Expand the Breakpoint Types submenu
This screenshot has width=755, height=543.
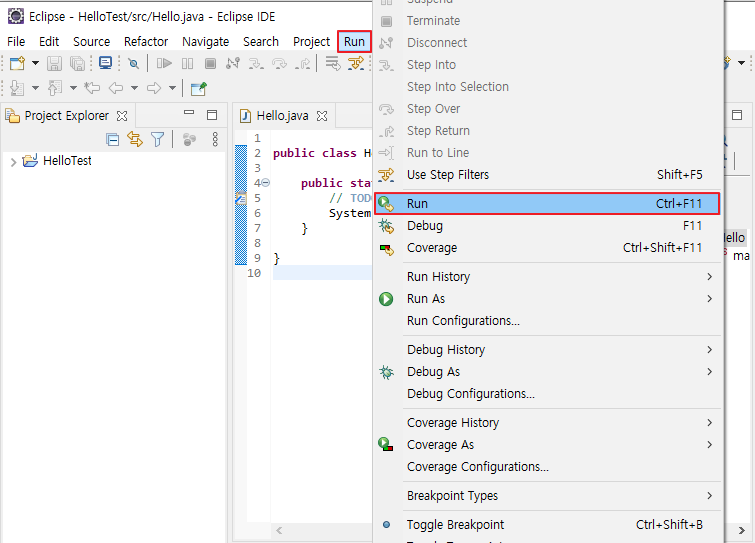tap(547, 496)
